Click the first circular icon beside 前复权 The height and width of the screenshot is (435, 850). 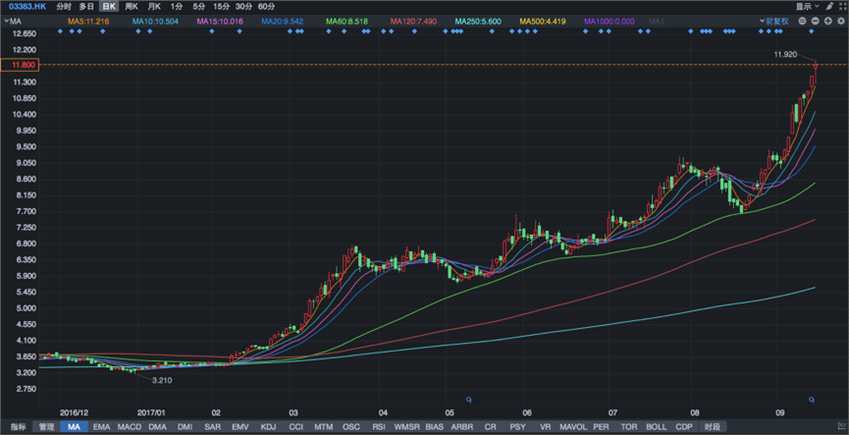tap(801, 21)
